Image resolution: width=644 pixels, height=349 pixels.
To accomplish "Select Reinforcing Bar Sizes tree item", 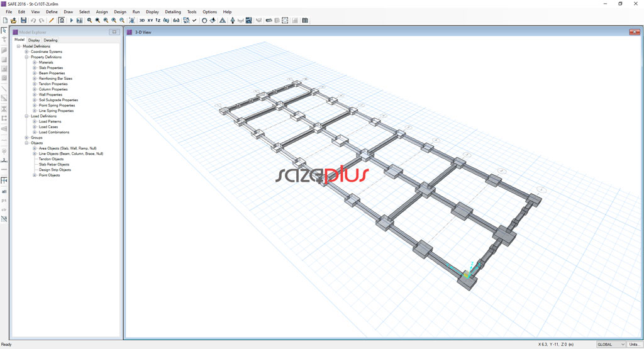I will (55, 79).
